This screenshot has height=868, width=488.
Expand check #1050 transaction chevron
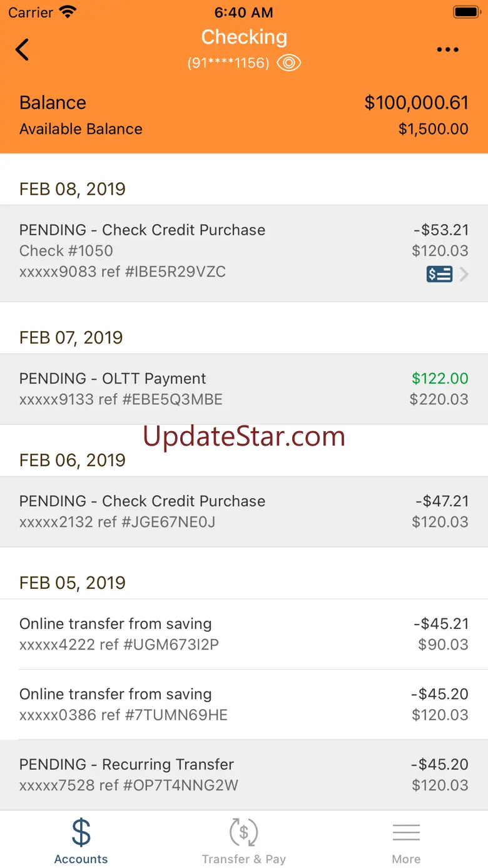[x=464, y=274]
